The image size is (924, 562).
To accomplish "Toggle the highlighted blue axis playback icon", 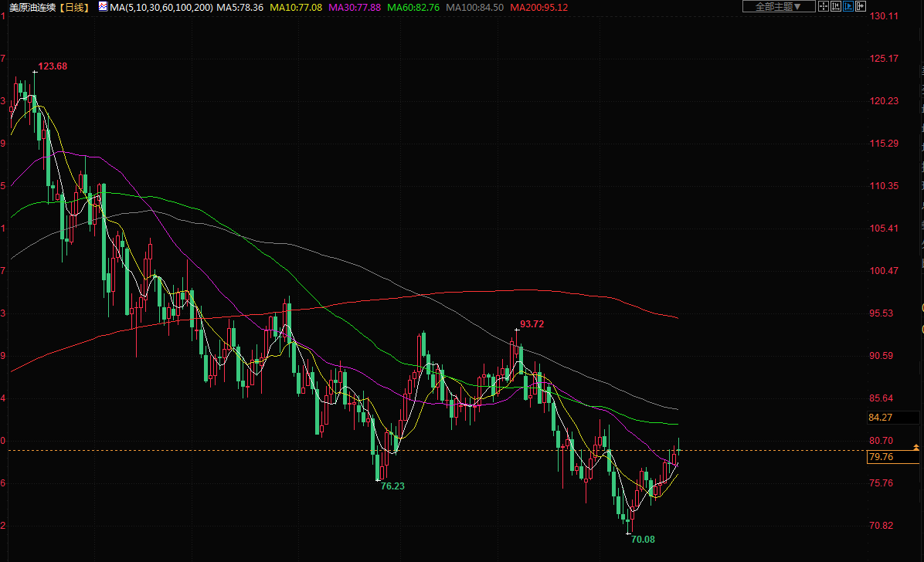I will tap(847, 6).
